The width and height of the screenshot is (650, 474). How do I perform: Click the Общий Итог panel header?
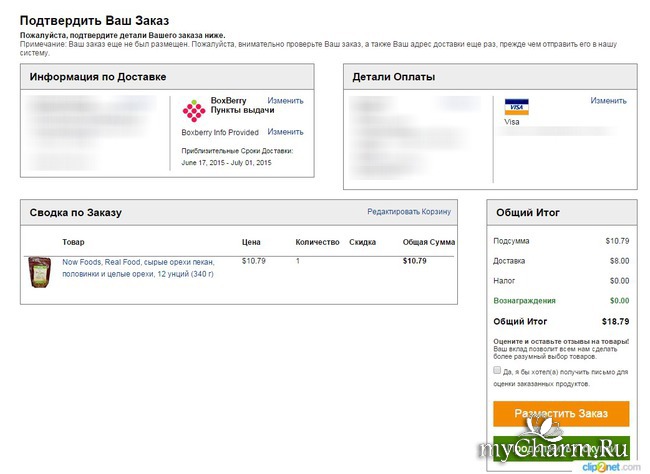[528, 213]
